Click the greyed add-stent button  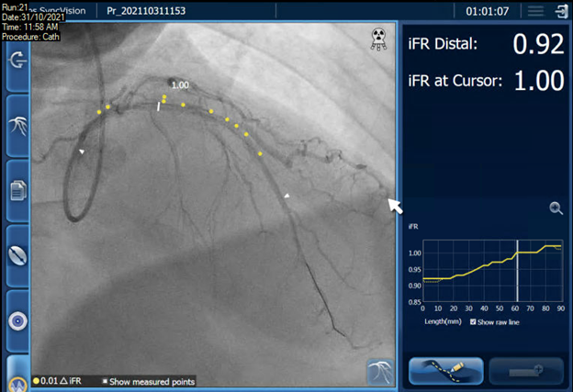click(526, 371)
